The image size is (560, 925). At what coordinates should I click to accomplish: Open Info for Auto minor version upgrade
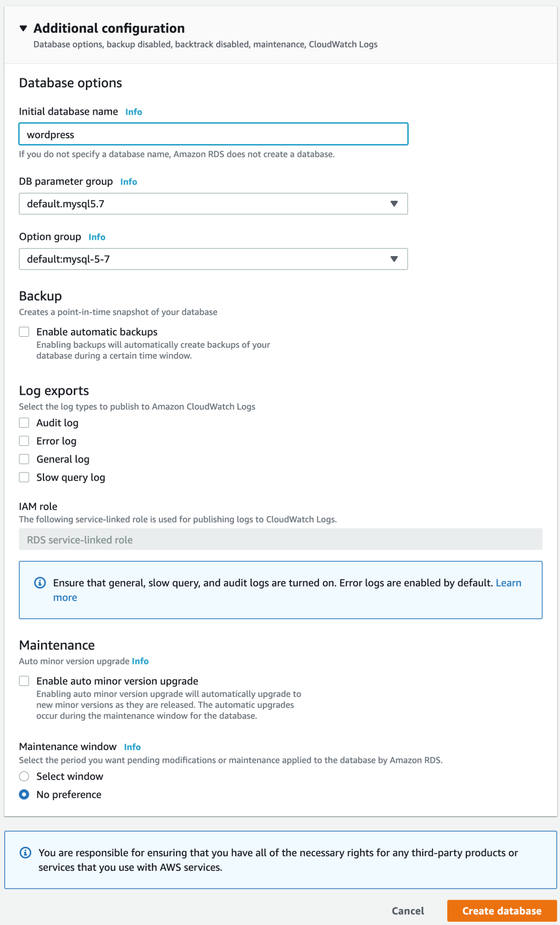click(x=140, y=661)
